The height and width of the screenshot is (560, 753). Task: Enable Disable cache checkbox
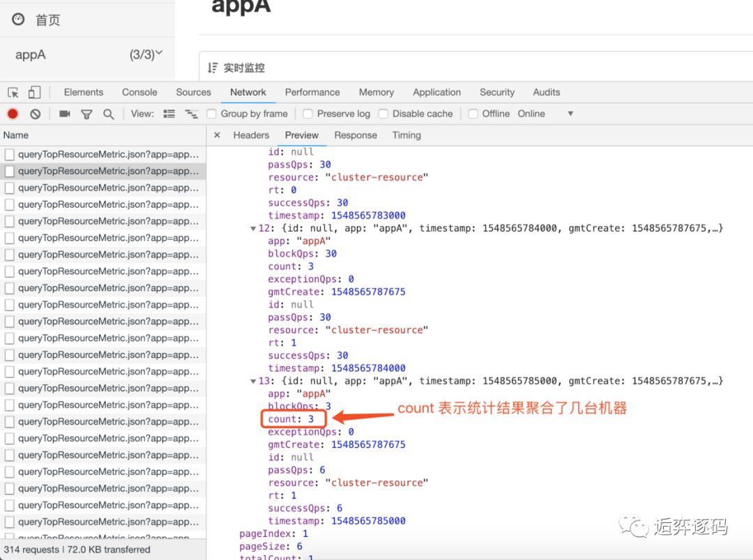tap(383, 114)
